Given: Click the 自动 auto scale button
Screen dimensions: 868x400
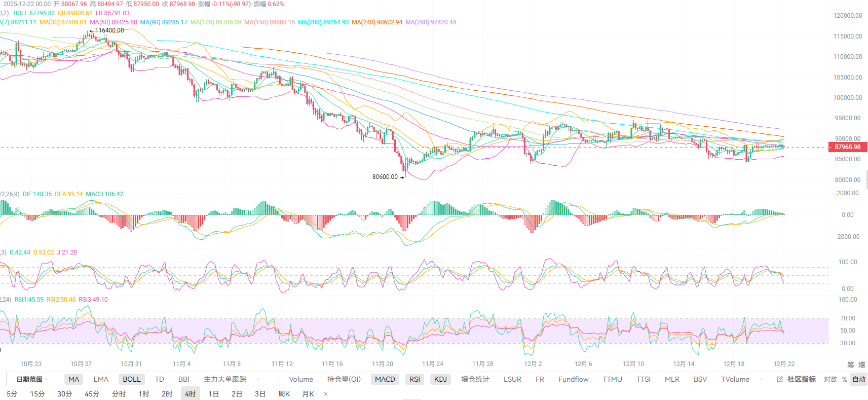Looking at the screenshot, I should pyautogui.click(x=859, y=379).
